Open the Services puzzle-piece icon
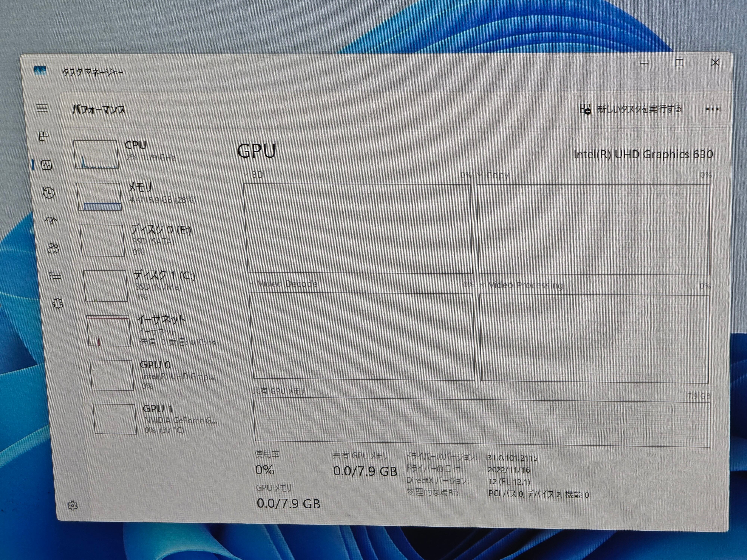747x560 pixels. click(58, 304)
